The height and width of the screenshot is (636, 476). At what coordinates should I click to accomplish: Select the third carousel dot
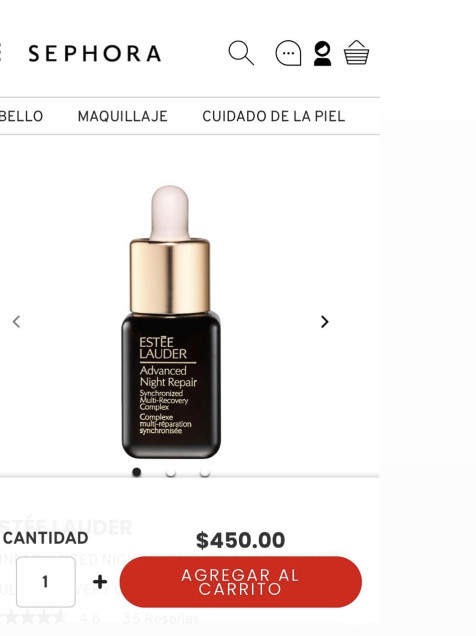point(205,472)
